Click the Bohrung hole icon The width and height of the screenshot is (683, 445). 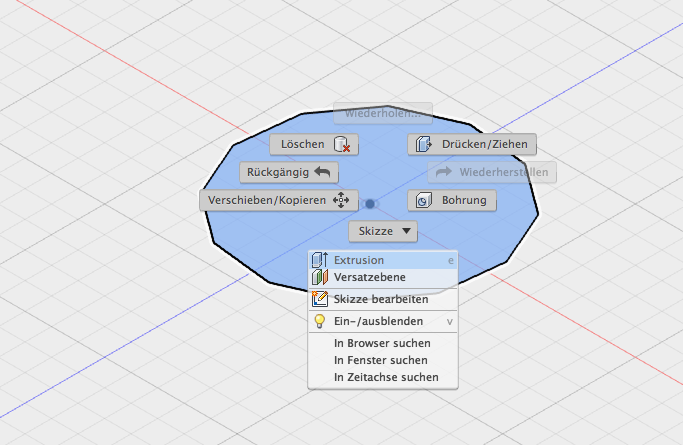point(423,200)
